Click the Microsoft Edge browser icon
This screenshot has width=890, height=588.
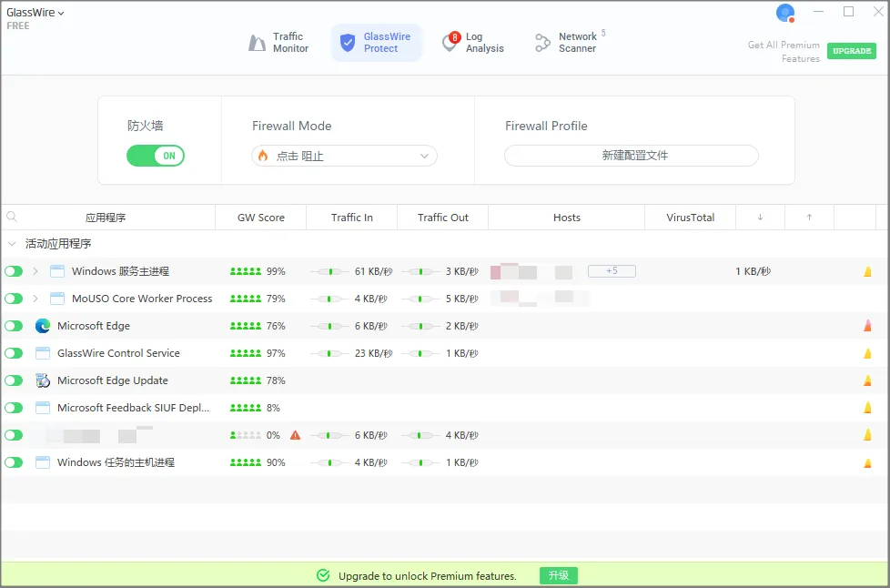click(x=43, y=326)
